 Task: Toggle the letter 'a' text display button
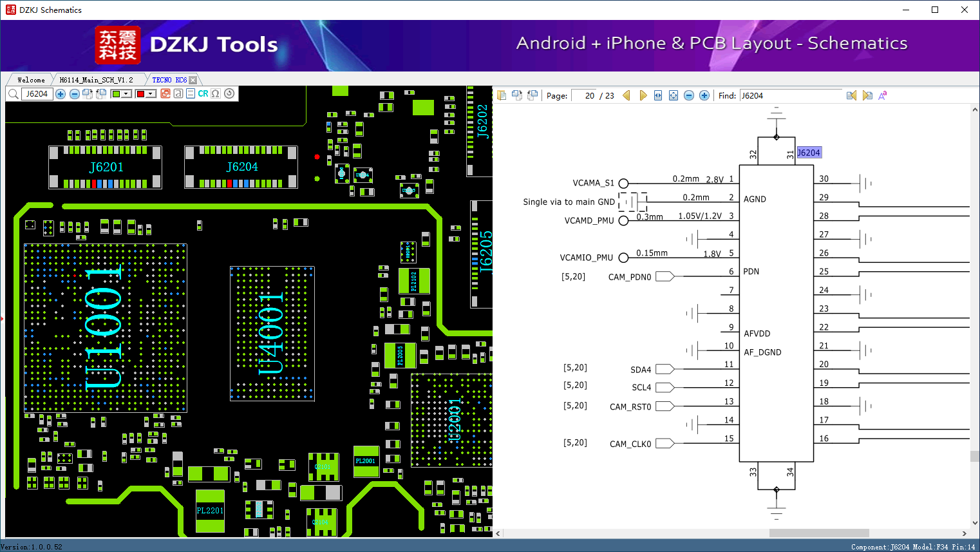(178, 94)
